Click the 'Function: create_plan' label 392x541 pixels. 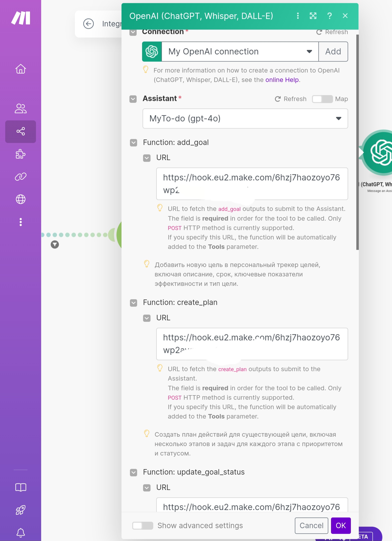pos(180,302)
